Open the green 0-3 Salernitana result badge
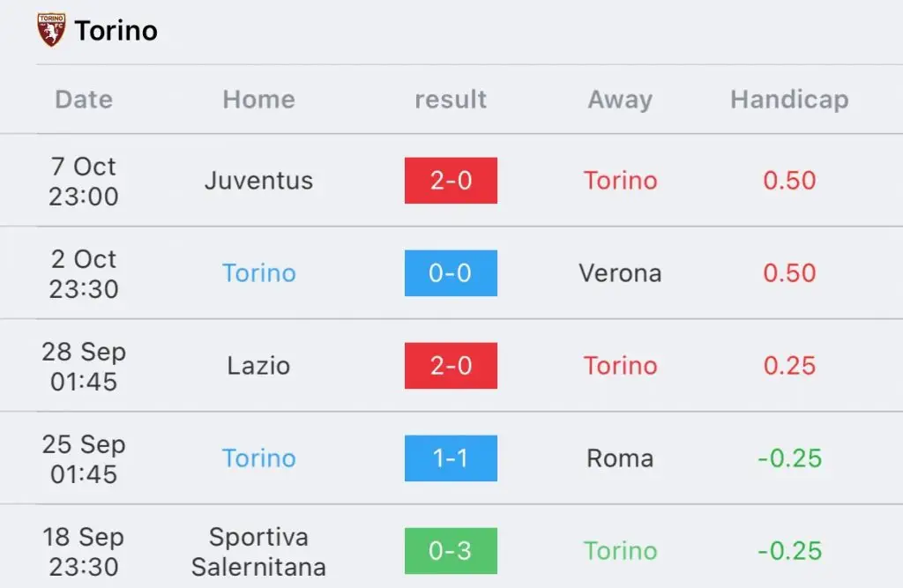The width and height of the screenshot is (903, 588). [x=451, y=551]
